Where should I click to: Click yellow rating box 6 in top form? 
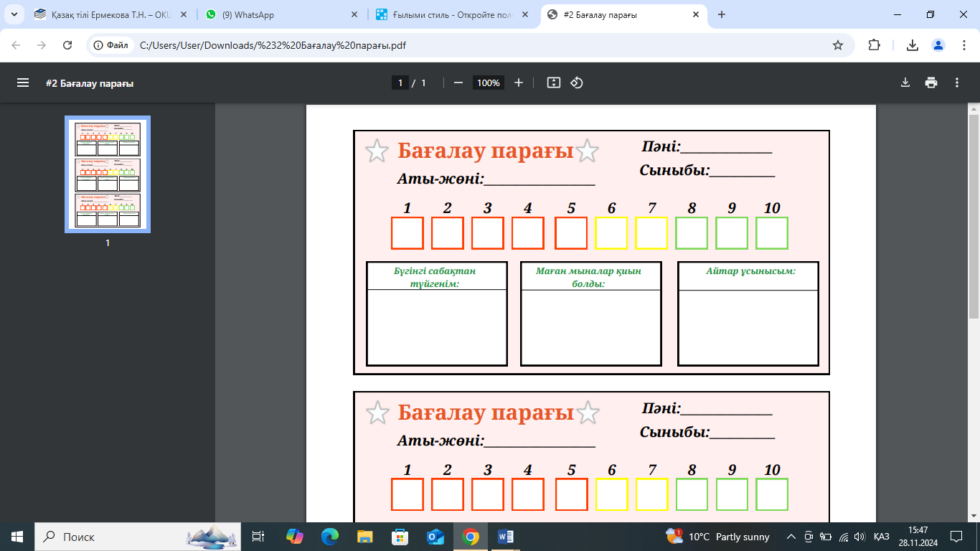611,233
